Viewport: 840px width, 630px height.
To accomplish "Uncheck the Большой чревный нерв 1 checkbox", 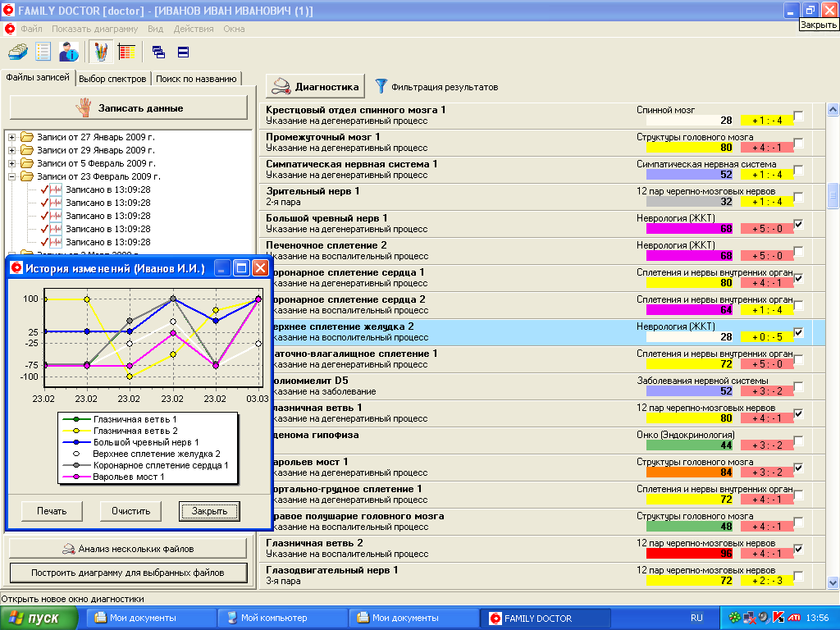I will tap(798, 224).
